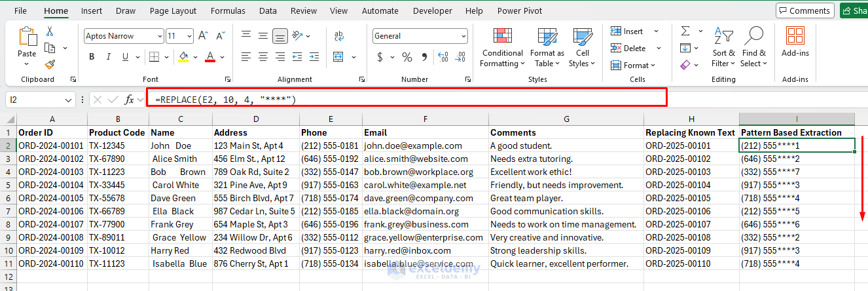
Task: Switch to the Page Layout tab
Action: [173, 10]
